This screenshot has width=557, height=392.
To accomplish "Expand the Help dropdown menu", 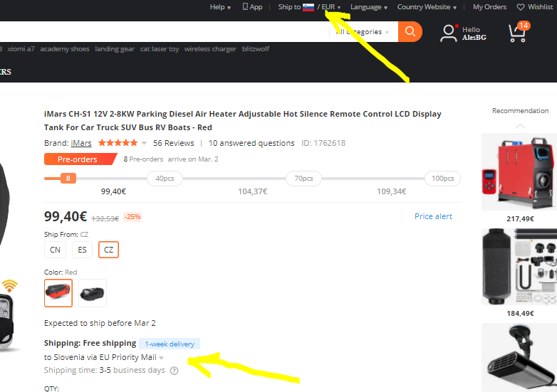I will [220, 7].
